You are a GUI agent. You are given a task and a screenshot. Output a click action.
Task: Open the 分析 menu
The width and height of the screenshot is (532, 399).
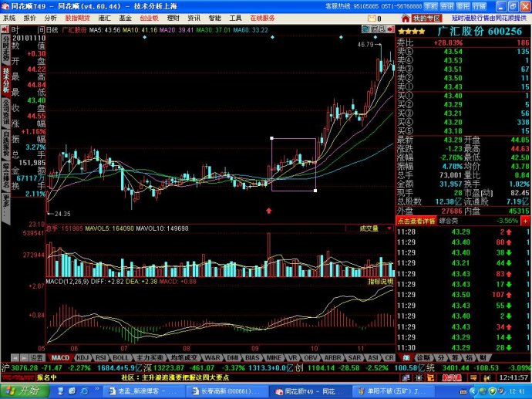click(x=51, y=18)
